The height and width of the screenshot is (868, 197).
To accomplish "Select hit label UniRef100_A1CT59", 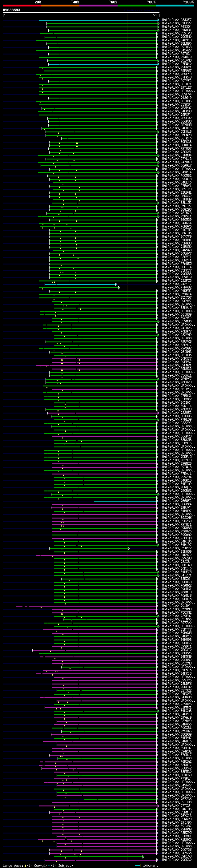I will tap(177, 230).
